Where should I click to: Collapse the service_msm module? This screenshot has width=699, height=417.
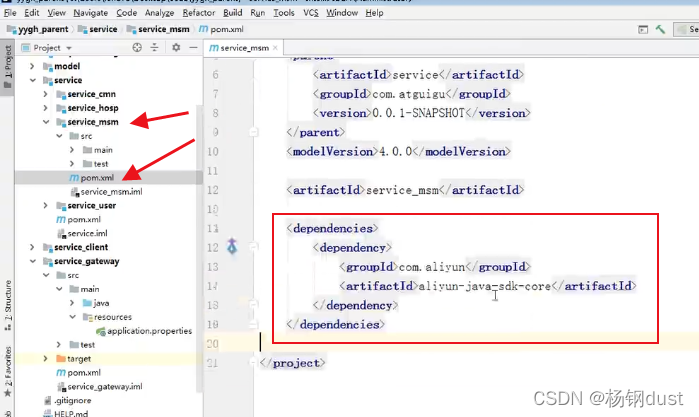pos(45,122)
